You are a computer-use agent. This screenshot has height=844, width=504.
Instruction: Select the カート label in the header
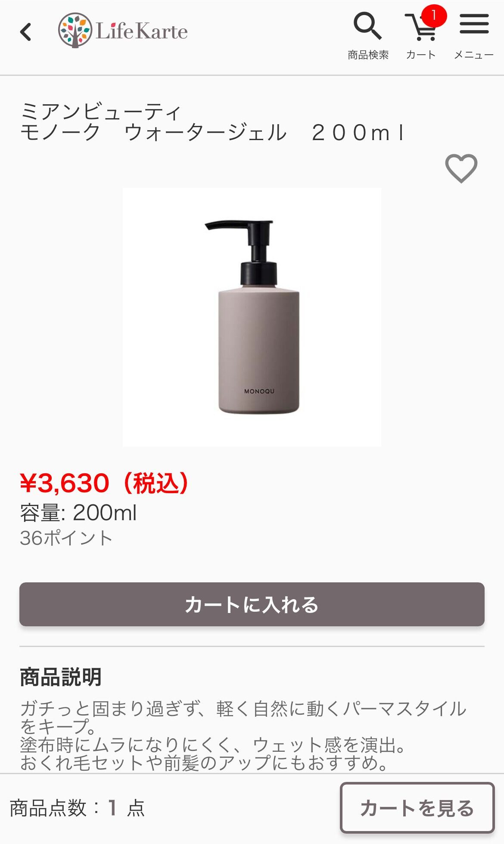(421, 55)
